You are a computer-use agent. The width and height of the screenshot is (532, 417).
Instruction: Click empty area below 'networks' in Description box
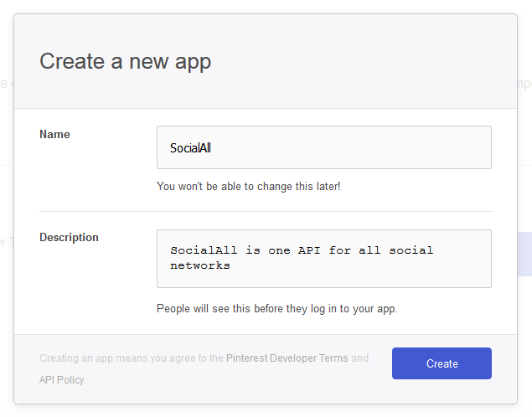pos(324,279)
